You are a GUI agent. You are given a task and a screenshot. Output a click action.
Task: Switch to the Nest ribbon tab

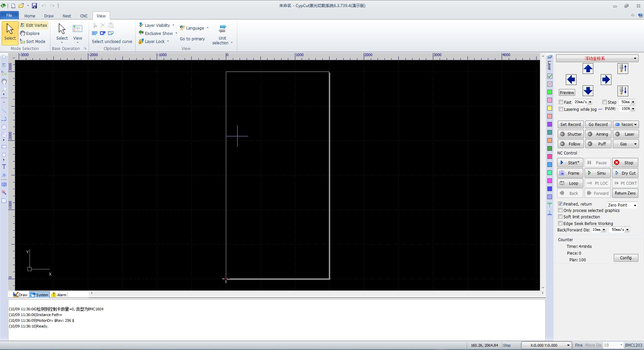click(67, 16)
